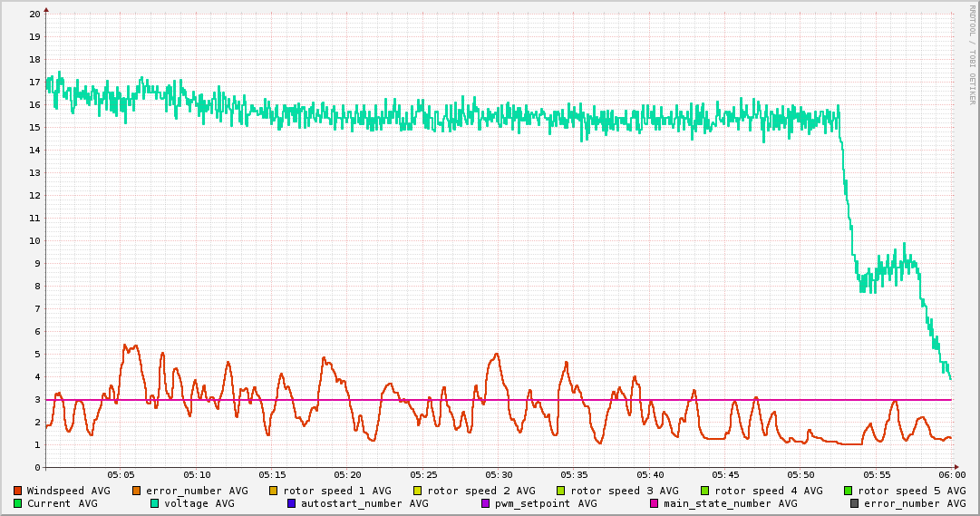Click the teal voltage AVG legend swatch
The height and width of the screenshot is (516, 980).
[154, 503]
